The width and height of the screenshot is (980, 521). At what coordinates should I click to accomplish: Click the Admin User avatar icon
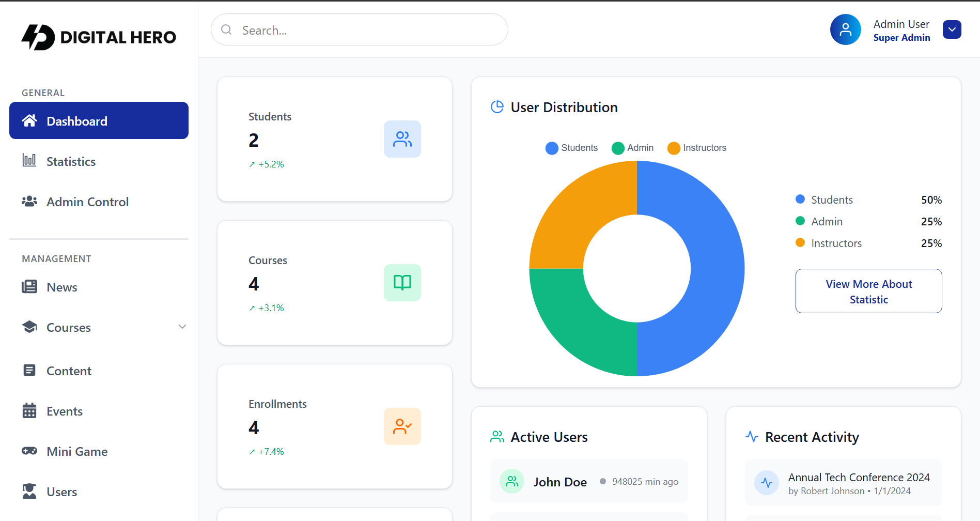tap(845, 30)
